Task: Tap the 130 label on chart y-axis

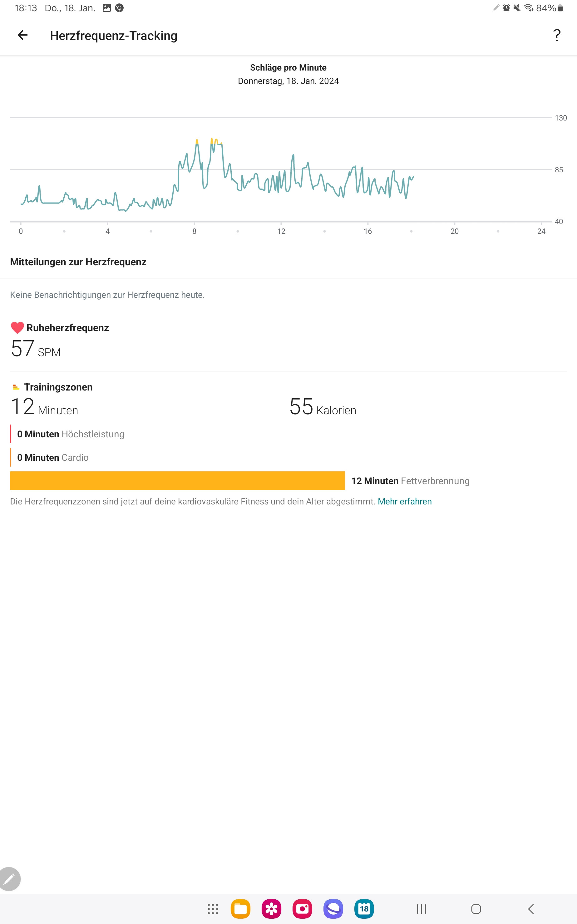Action: pyautogui.click(x=560, y=118)
